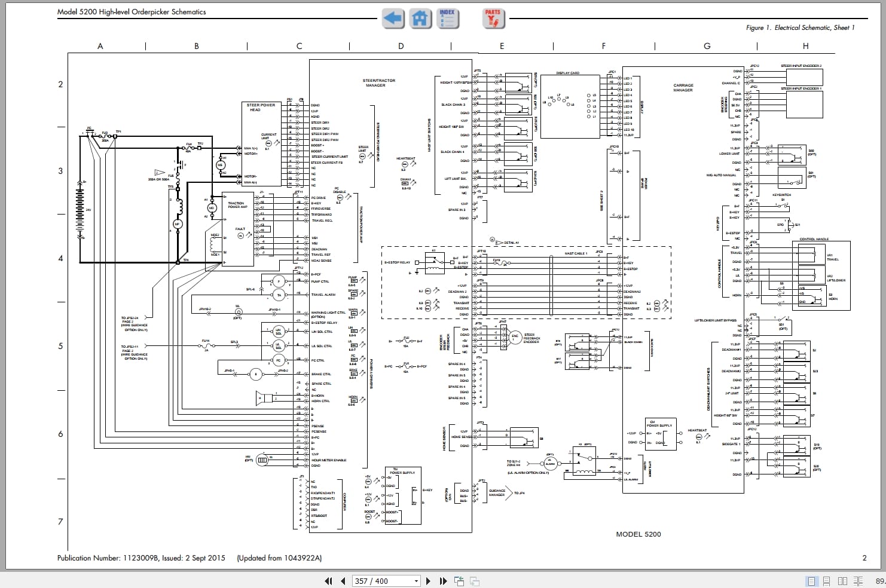Click the Figure 1 Electrical Schematic caption
This screenshot has height=588, width=886.
point(800,27)
